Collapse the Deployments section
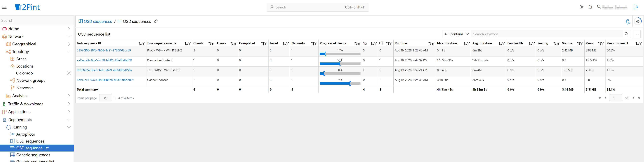This screenshot has width=644, height=162. pyautogui.click(x=69, y=120)
